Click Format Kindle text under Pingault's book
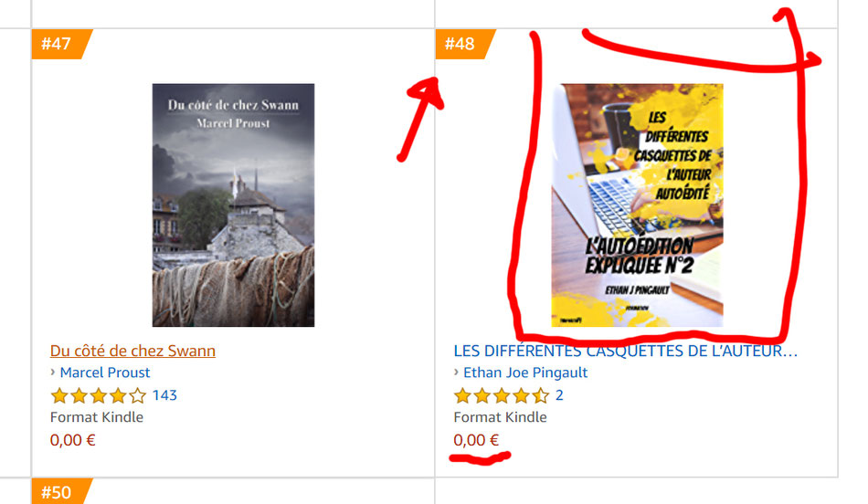 (500, 417)
